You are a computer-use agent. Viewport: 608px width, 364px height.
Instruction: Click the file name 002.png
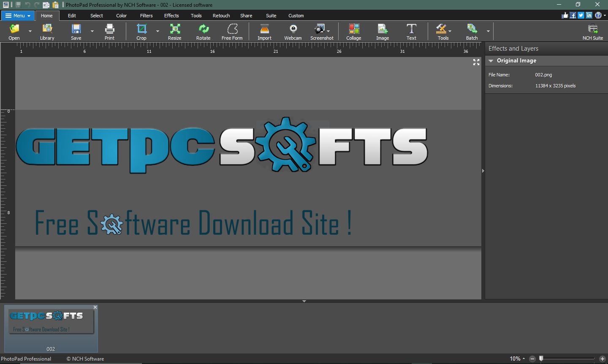point(543,75)
